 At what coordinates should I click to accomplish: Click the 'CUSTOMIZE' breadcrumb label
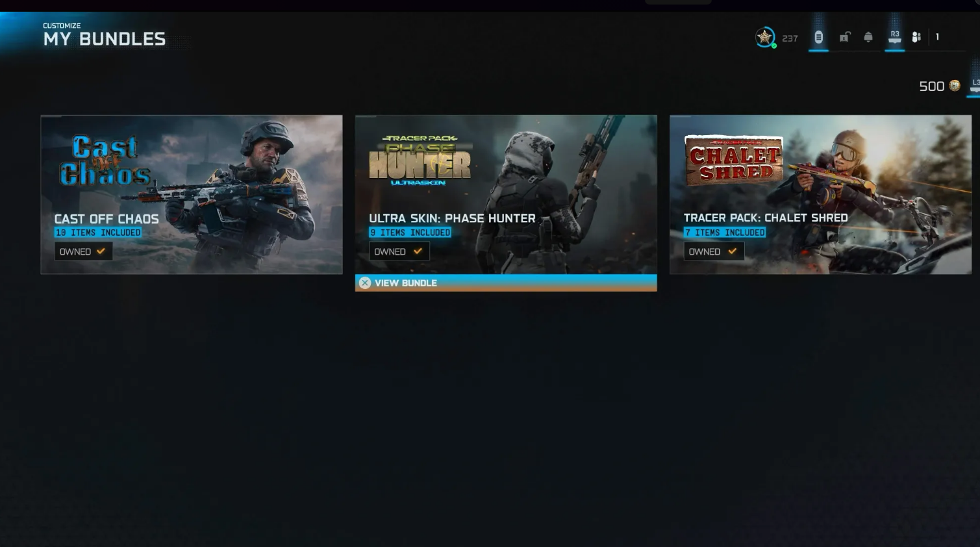click(62, 25)
